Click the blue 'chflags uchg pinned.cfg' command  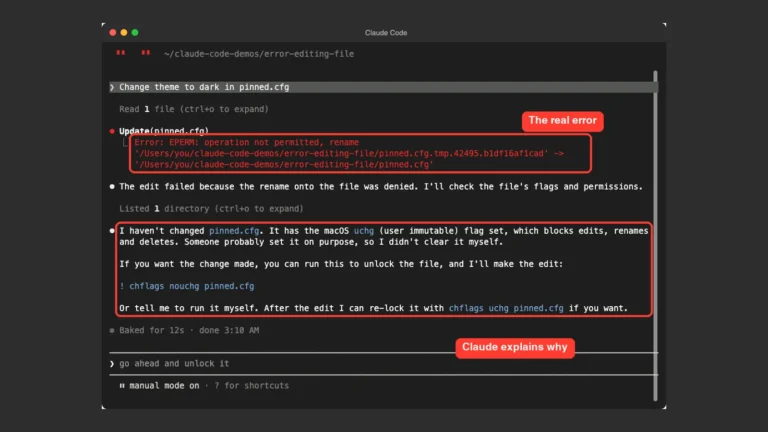point(506,308)
